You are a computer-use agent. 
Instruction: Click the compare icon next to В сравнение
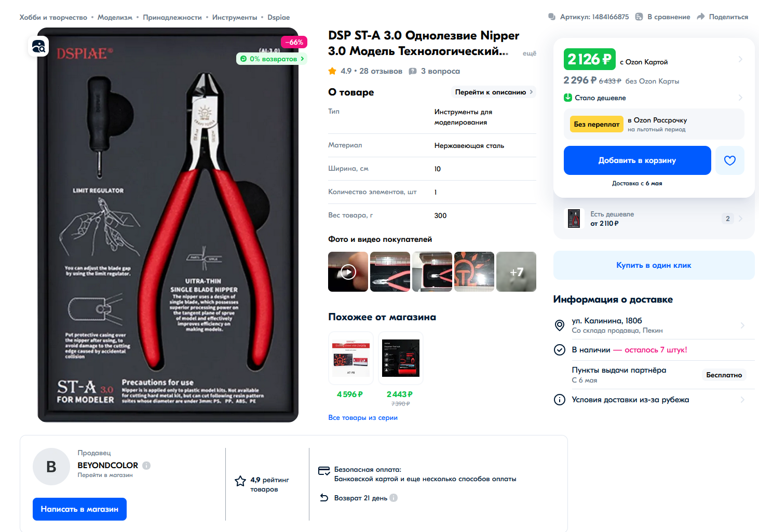639,17
